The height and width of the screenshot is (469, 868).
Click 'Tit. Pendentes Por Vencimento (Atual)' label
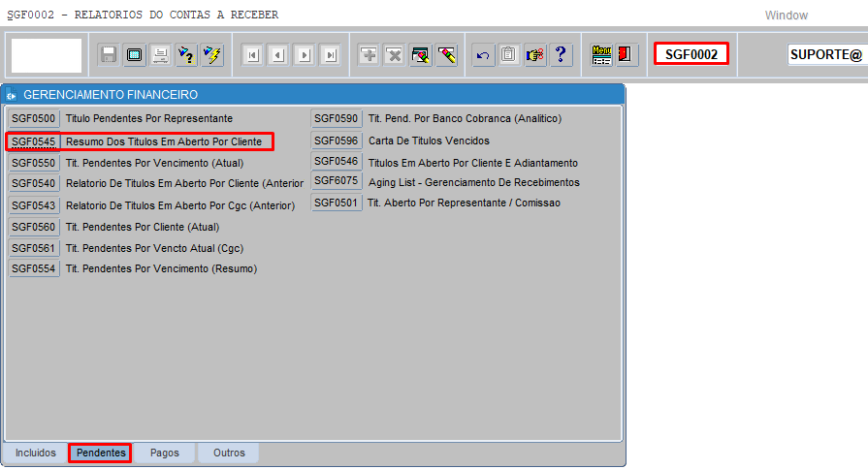tap(155, 163)
